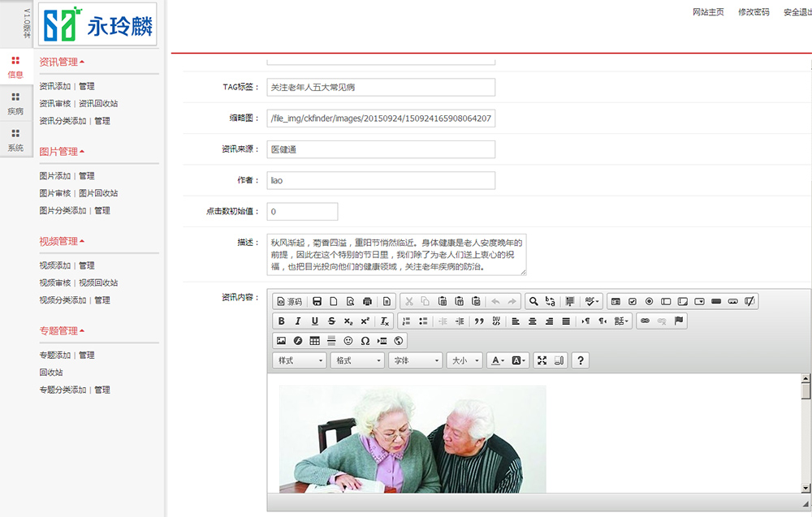Open the find (magnifier) tool
The height and width of the screenshot is (517, 812).
pos(533,301)
